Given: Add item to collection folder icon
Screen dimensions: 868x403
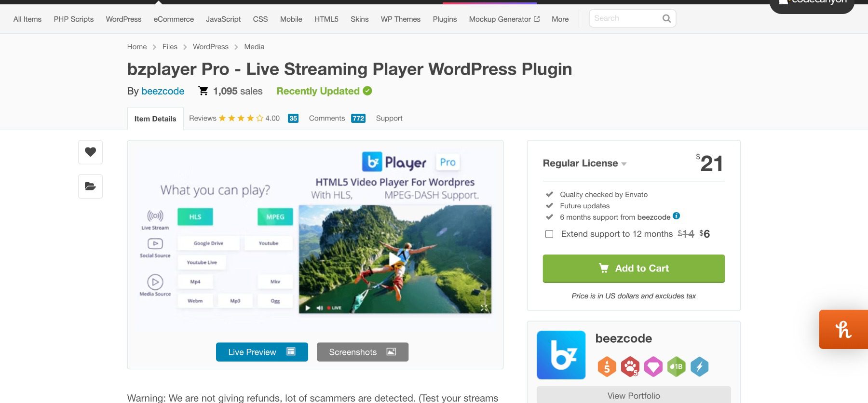Looking at the screenshot, I should pyautogui.click(x=90, y=186).
